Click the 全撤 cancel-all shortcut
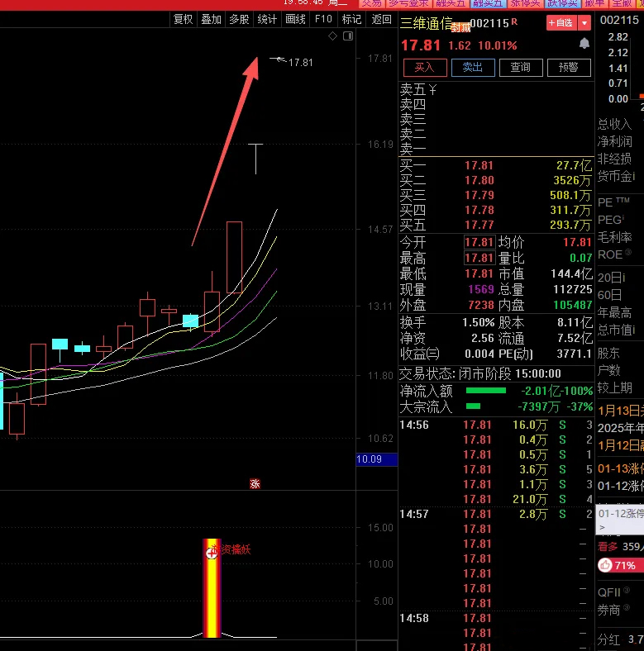The image size is (644, 651). point(622,3)
